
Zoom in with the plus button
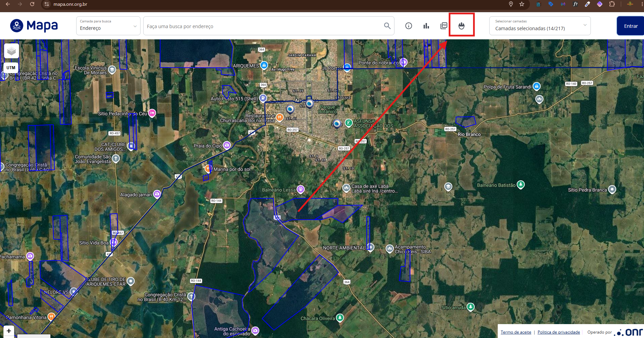[x=9, y=331]
